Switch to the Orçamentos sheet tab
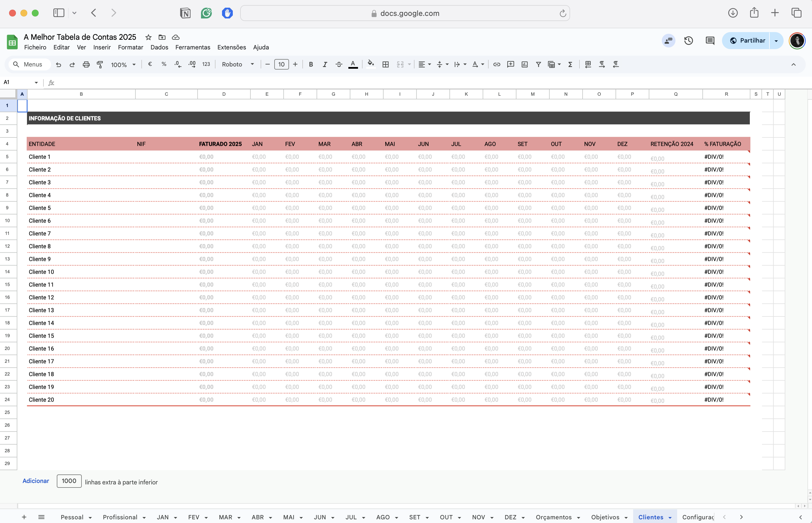Screen dimensions: 812x523 pos(554,517)
